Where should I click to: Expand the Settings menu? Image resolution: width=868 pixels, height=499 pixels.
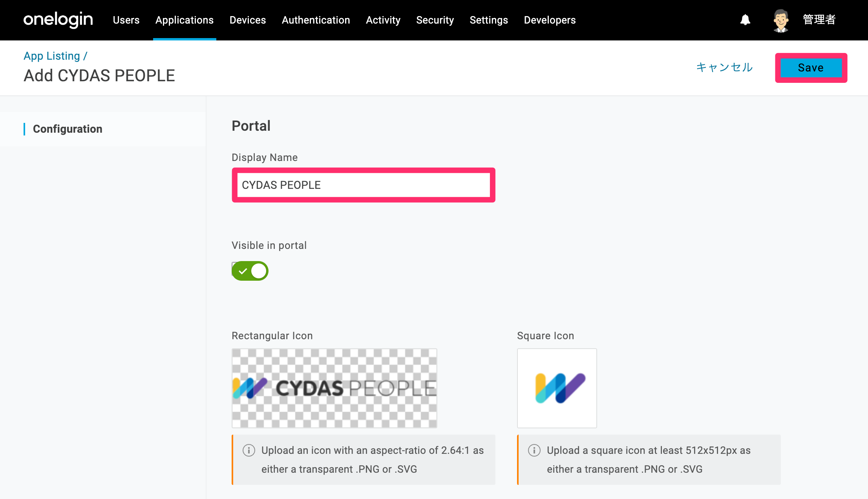489,20
